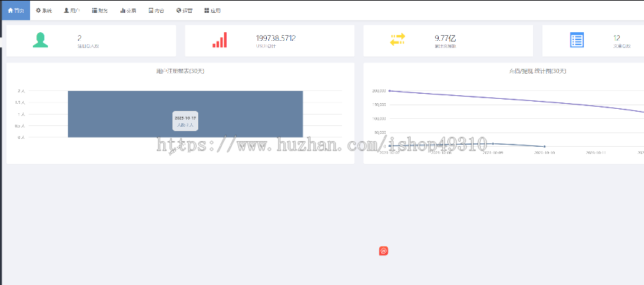Click the "2023-10-11" x-axis date label
The image size is (644, 285).
[x=596, y=152]
